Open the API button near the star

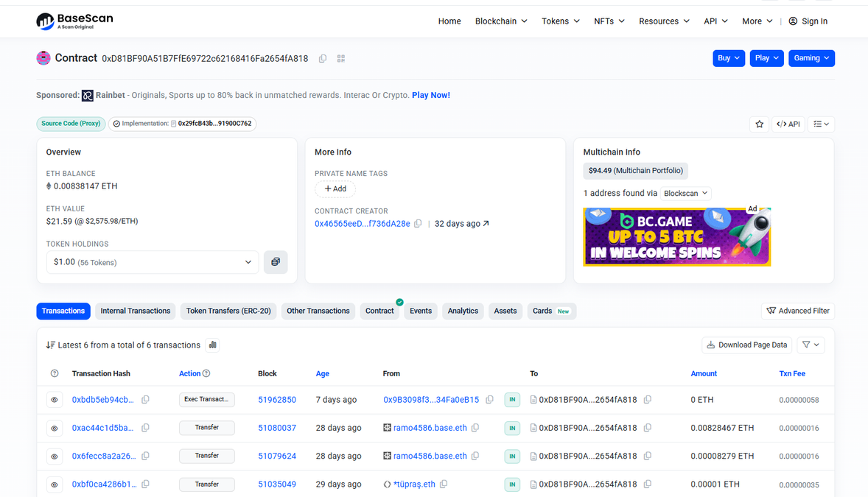[x=788, y=124]
